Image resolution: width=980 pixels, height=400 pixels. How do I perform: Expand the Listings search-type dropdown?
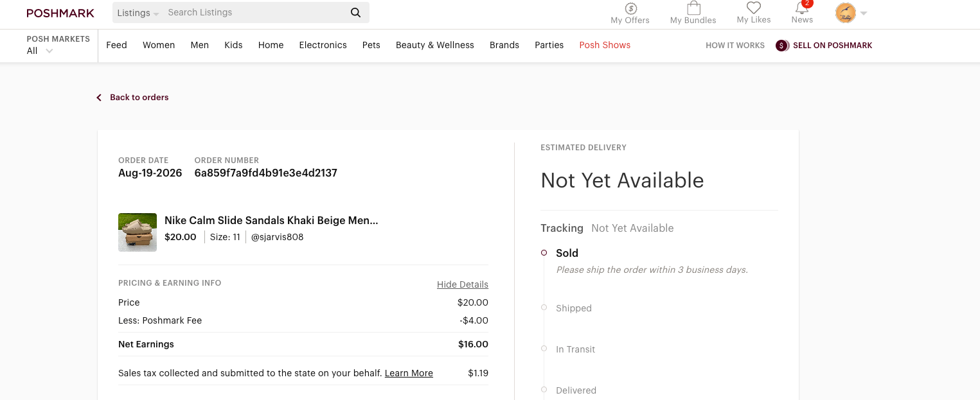138,13
